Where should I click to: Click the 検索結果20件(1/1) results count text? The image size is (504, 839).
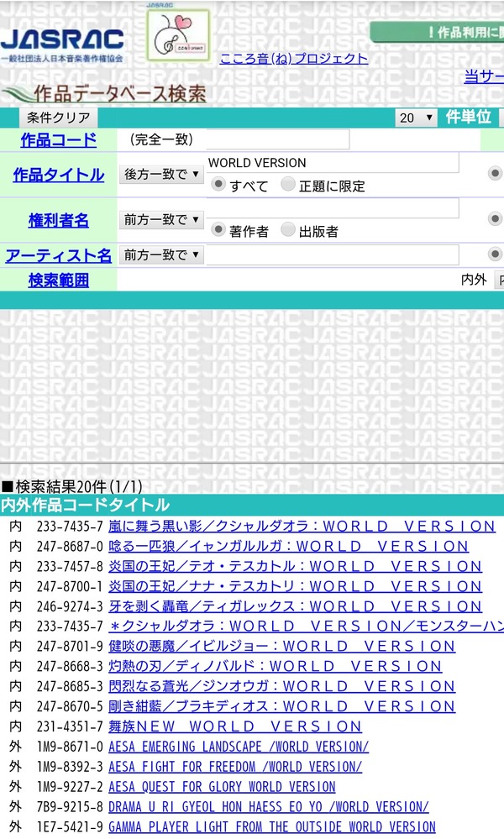pyautogui.click(x=73, y=486)
